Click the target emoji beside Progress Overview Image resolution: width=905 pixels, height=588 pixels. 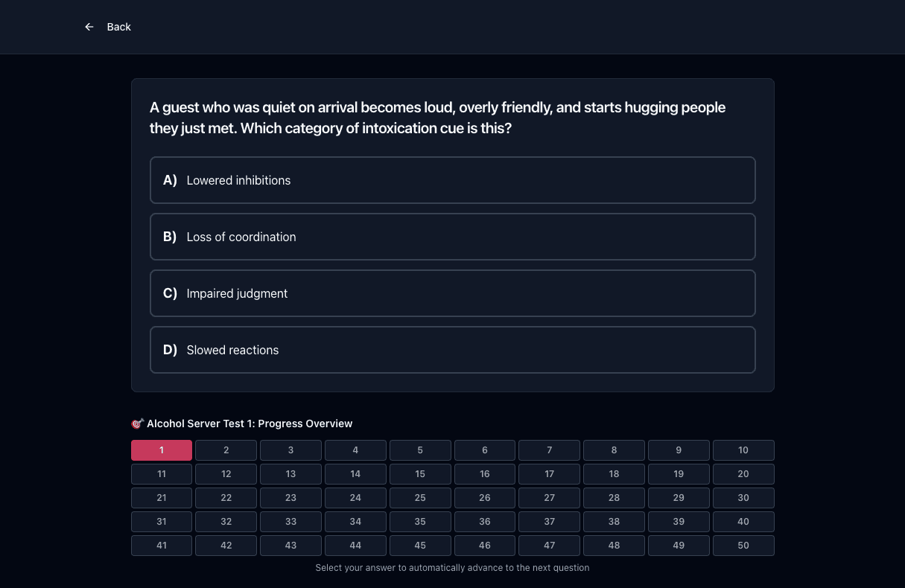pyautogui.click(x=137, y=424)
